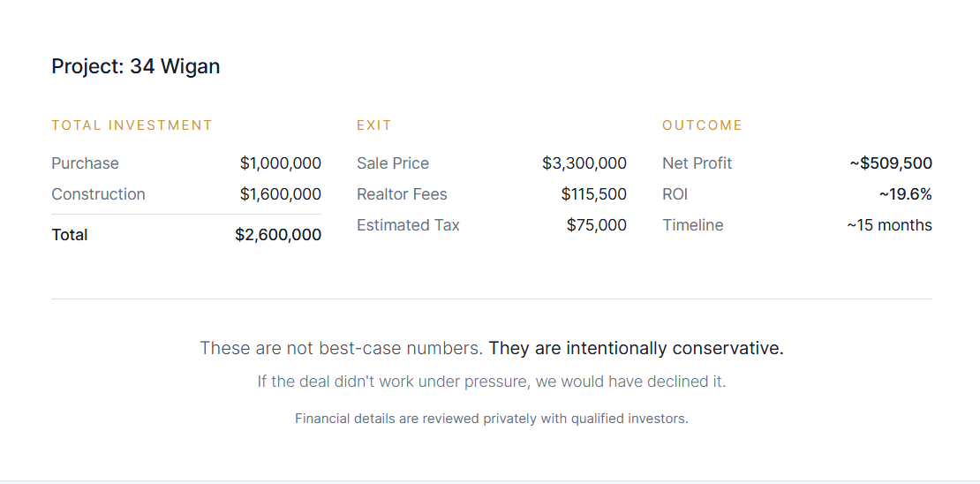
Task: Click the Purchase row label
Action: [x=85, y=163]
